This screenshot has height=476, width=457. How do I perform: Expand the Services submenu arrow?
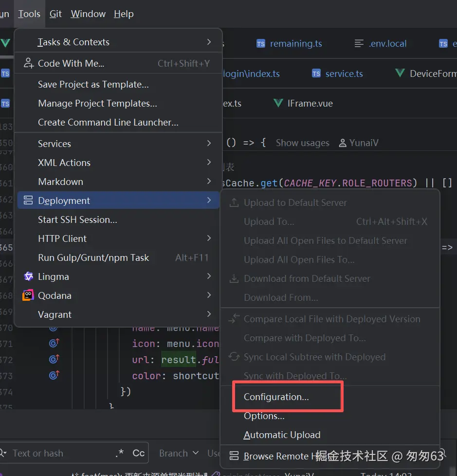coord(209,143)
